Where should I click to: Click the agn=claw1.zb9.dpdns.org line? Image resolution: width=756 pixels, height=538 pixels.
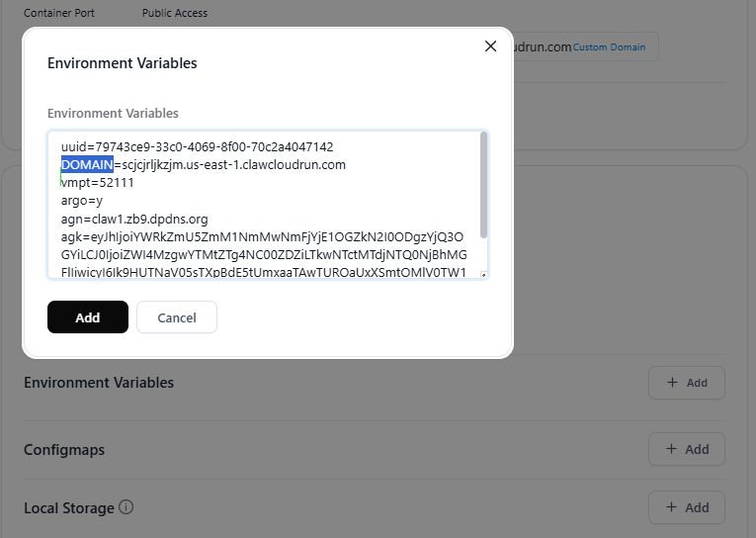(134, 220)
